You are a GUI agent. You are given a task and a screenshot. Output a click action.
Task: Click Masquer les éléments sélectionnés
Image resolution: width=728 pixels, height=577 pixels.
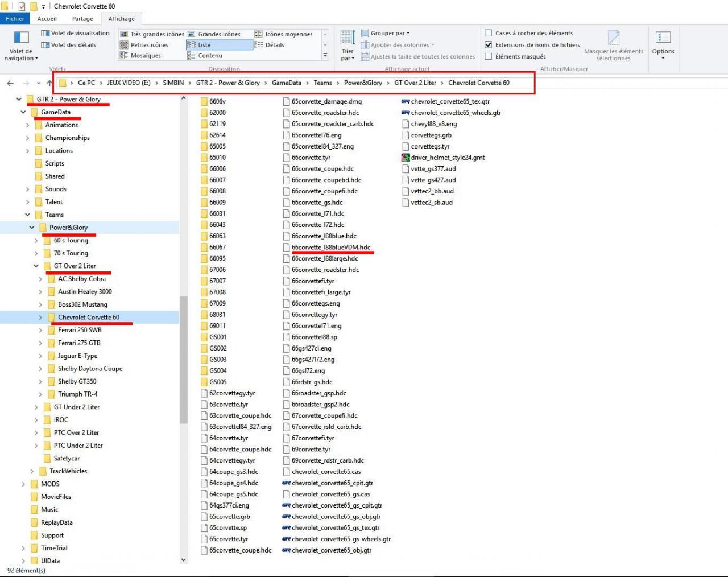[x=614, y=46]
